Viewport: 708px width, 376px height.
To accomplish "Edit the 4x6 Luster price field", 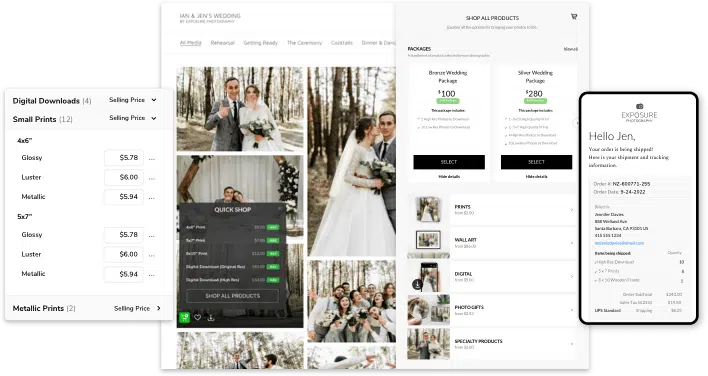I will click(x=124, y=177).
